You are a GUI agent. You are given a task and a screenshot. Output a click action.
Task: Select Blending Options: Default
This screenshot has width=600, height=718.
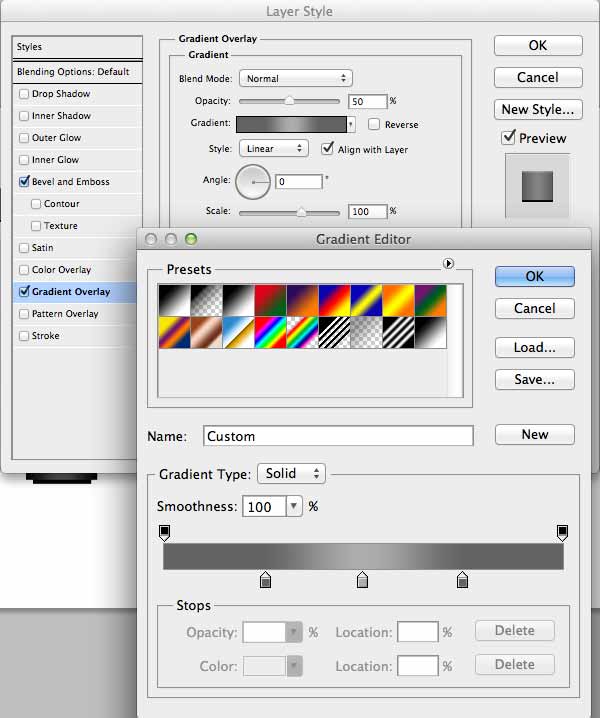[77, 72]
